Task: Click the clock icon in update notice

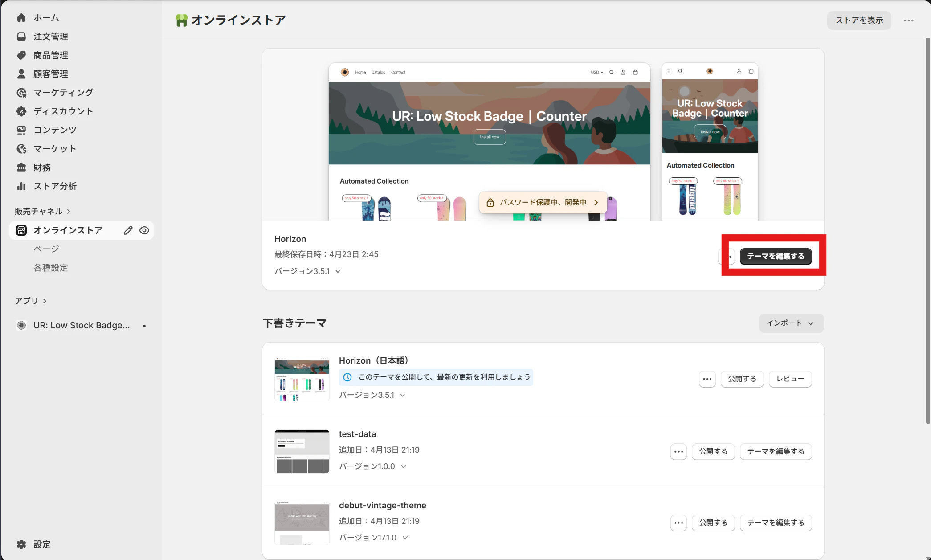Action: pyautogui.click(x=347, y=377)
